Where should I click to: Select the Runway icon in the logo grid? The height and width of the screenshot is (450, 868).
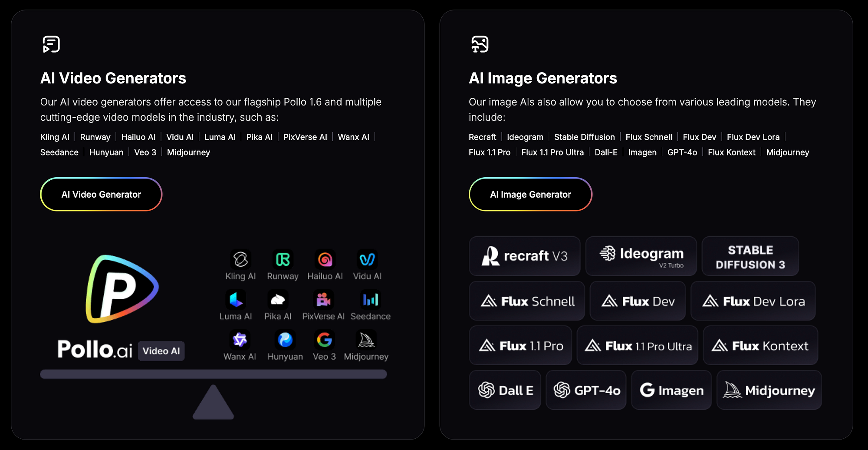point(283,259)
